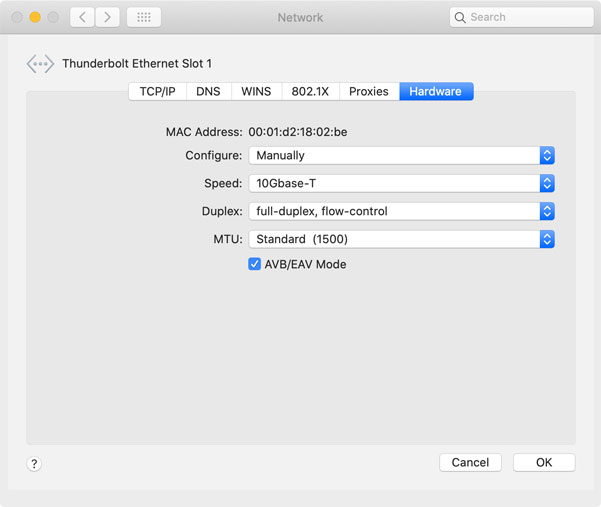This screenshot has height=507, width=601.
Task: Click the Thunderbolt Ethernet interface icon
Action: (40, 64)
